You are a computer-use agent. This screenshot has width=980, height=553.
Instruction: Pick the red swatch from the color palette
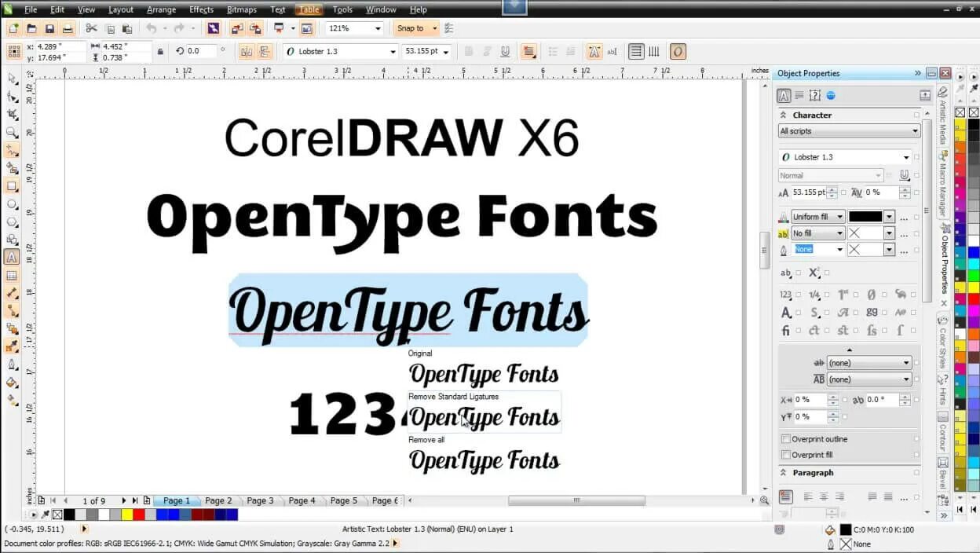[138, 515]
